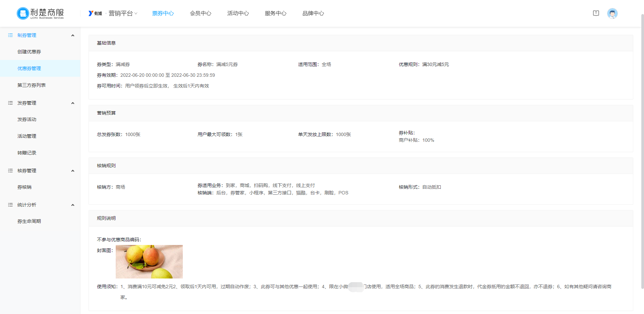
Task: Click the 核销方 商场 text
Action: [x=120, y=187]
